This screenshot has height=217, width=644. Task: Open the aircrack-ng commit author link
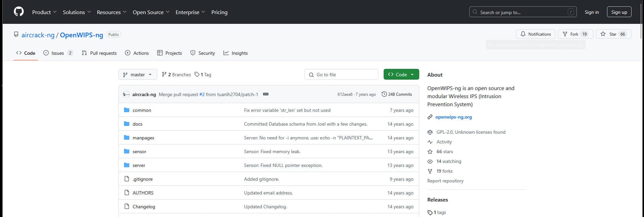(x=144, y=94)
